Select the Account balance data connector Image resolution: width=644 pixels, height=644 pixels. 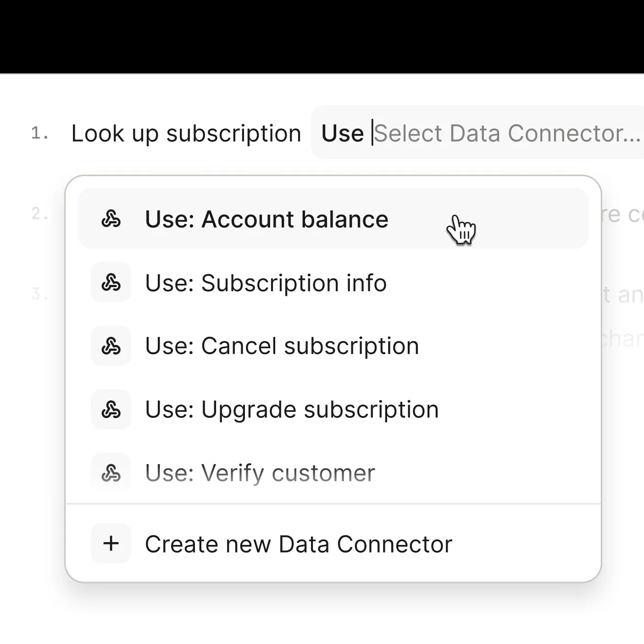pos(266,219)
